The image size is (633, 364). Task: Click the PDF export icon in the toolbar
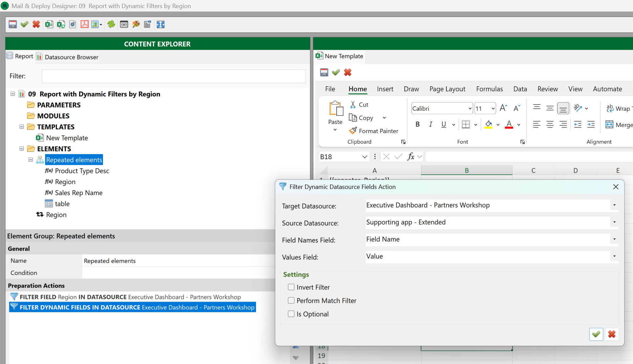click(84, 24)
